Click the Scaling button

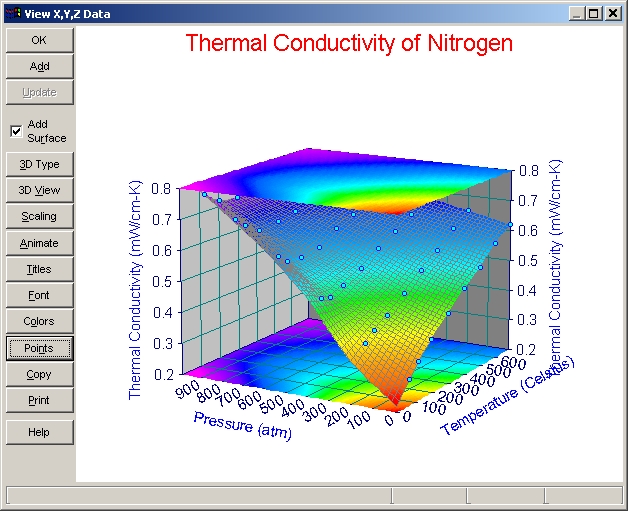[39, 216]
